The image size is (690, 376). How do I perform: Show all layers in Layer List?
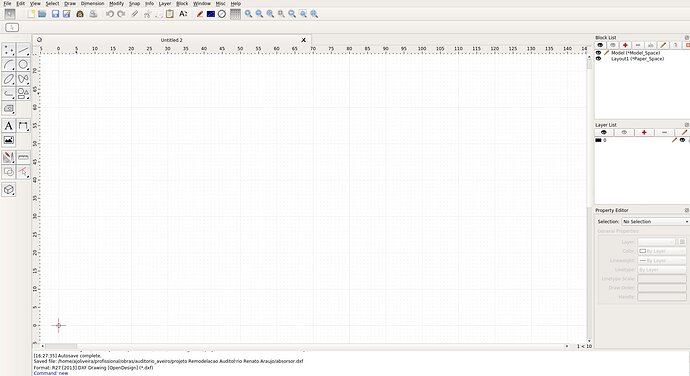click(604, 133)
